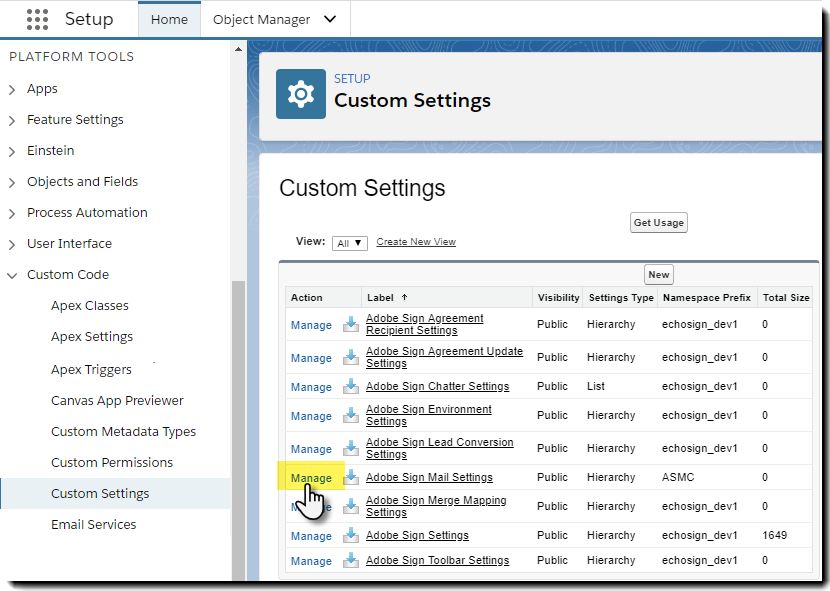Image resolution: width=830 pixels, height=591 pixels.
Task: Expand Process Automation section
Action: 12,213
